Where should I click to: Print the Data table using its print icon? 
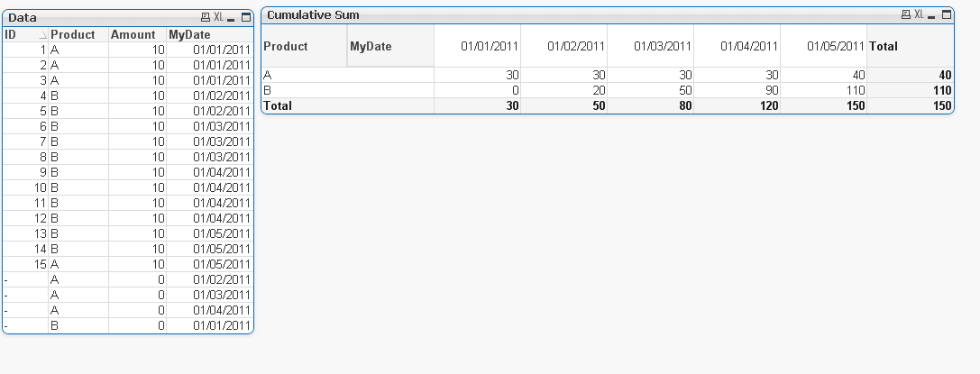[x=205, y=17]
